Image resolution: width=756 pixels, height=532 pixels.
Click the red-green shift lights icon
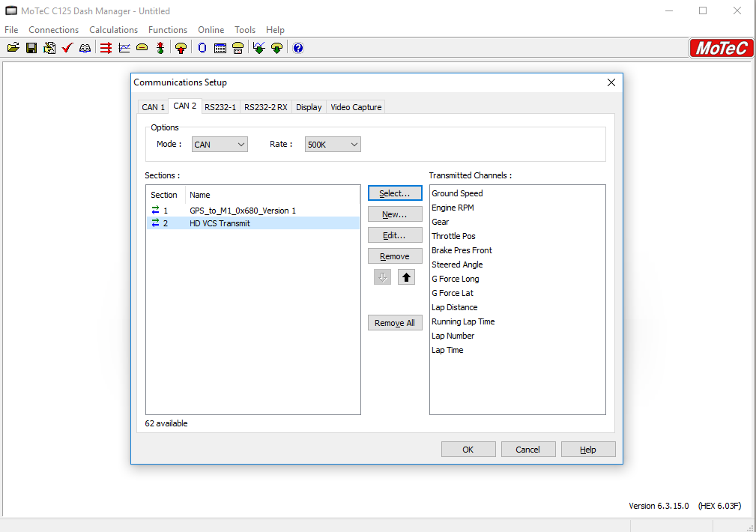[160, 48]
